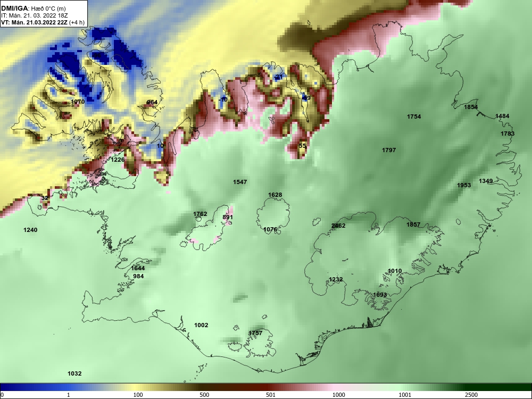
Task: Click the map value '1070' in the Westfjords
Action: [x=78, y=102]
